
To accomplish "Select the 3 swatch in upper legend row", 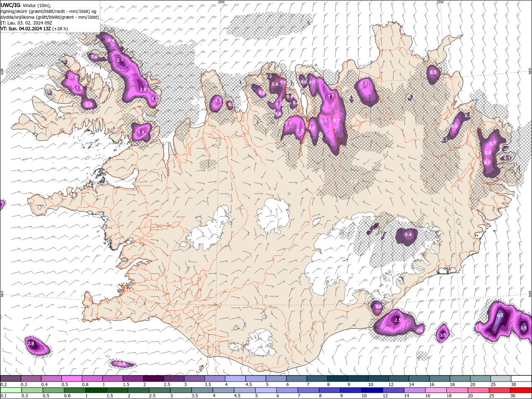I will click(194, 379).
